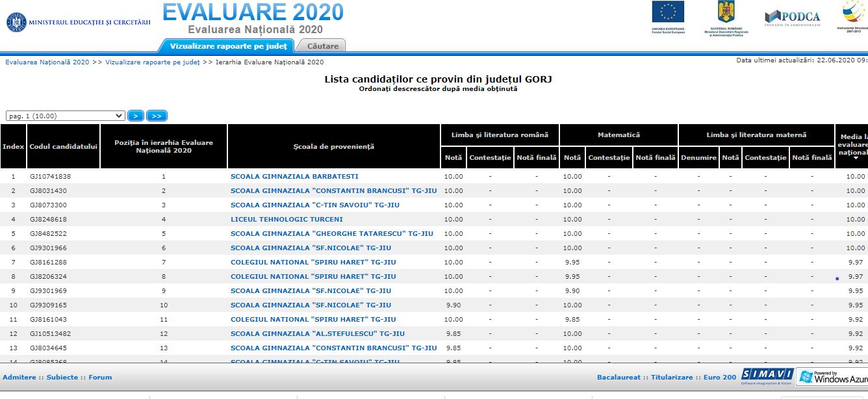Click the Windows Azure badge
868x399 pixels.
tap(833, 376)
